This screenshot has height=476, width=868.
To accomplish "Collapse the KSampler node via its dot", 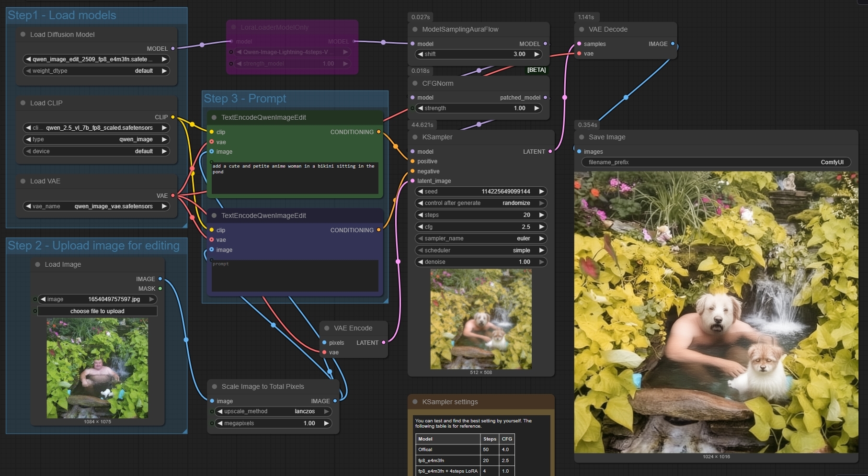I will coord(415,137).
